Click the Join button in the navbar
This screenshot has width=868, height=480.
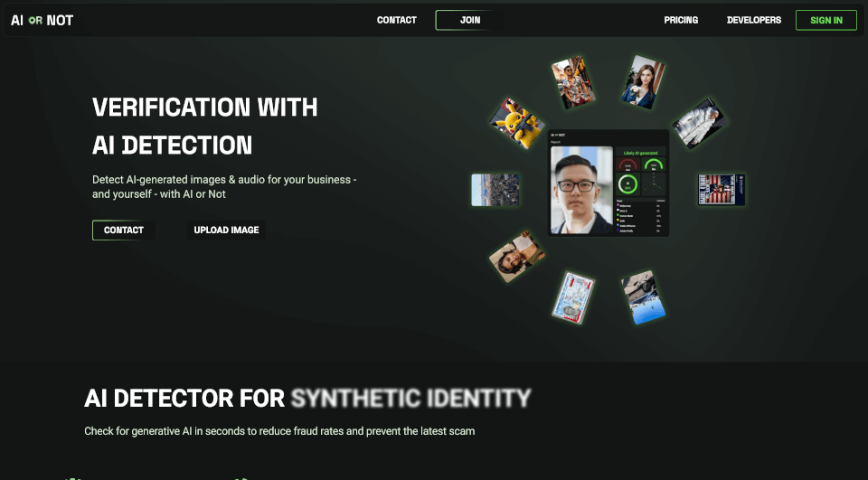(x=470, y=20)
